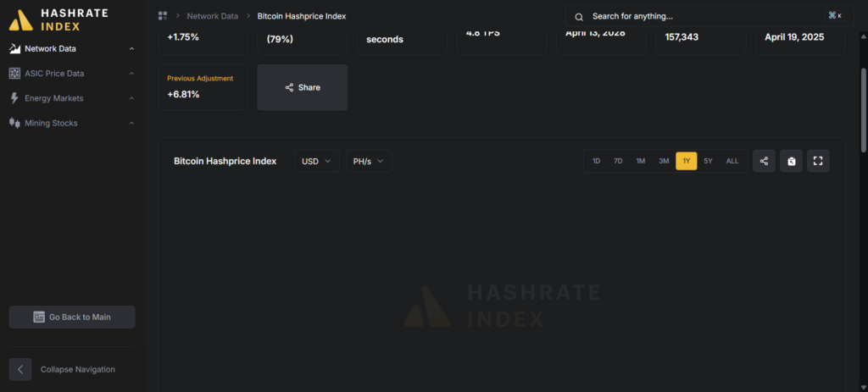Open Network Data breadcrumb link

(x=213, y=16)
